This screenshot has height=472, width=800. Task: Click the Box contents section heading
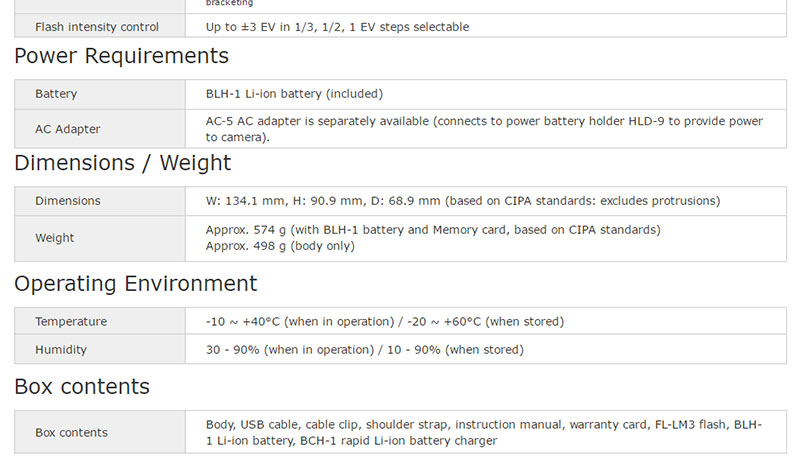pos(82,387)
